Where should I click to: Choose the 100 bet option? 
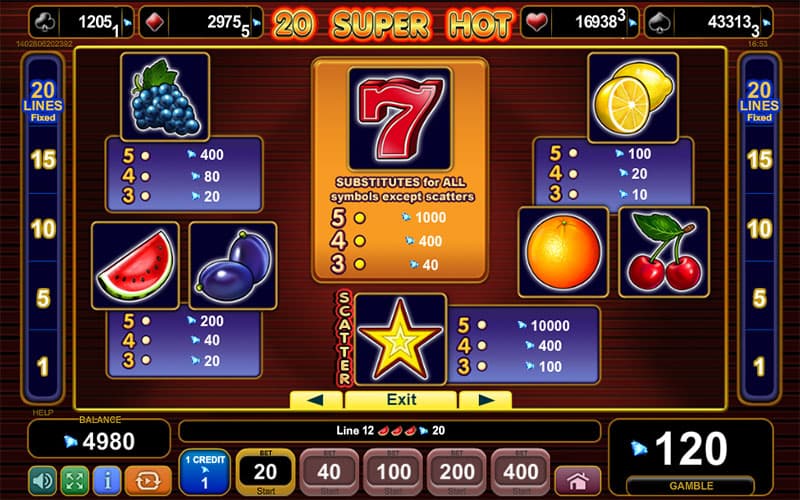393,472
